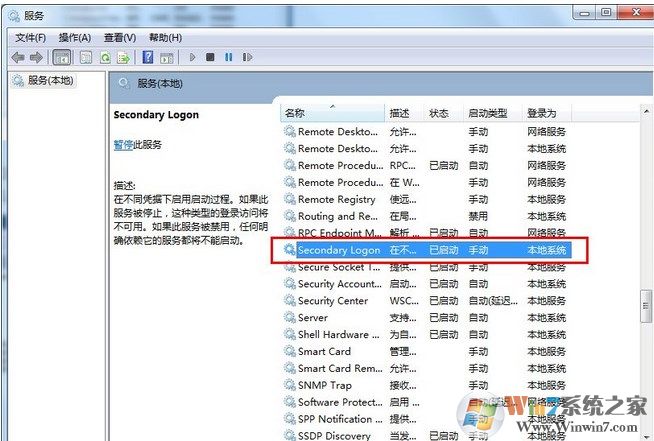
Task: Click the Back arrow toolbar icon
Action: pos(18,57)
